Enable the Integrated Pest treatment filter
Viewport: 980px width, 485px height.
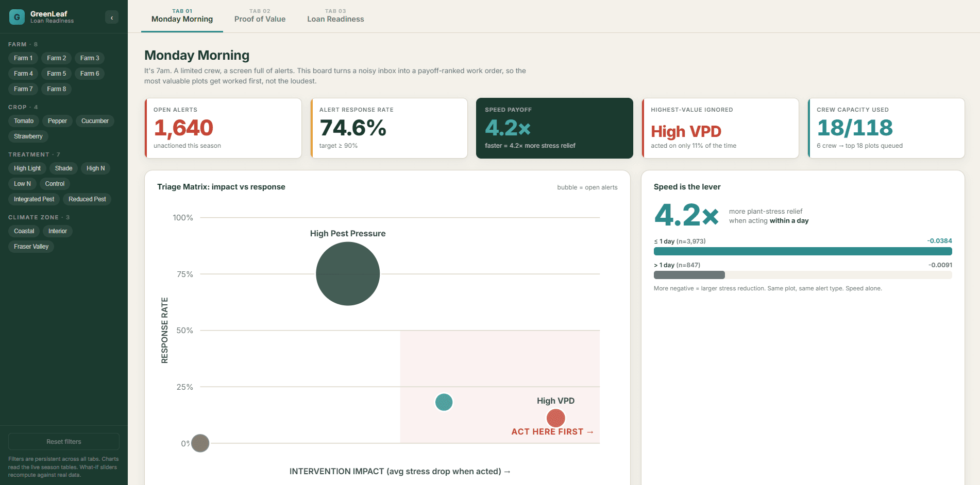[x=34, y=199]
